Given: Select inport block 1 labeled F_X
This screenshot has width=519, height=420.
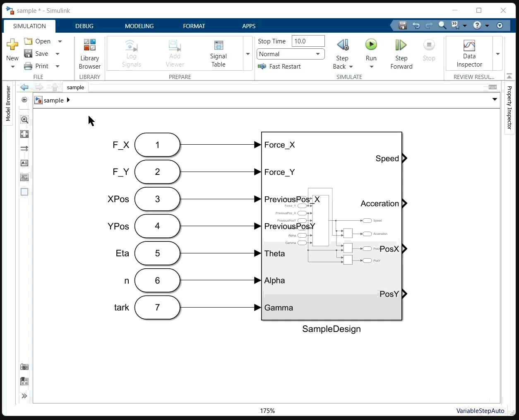Looking at the screenshot, I should (157, 145).
